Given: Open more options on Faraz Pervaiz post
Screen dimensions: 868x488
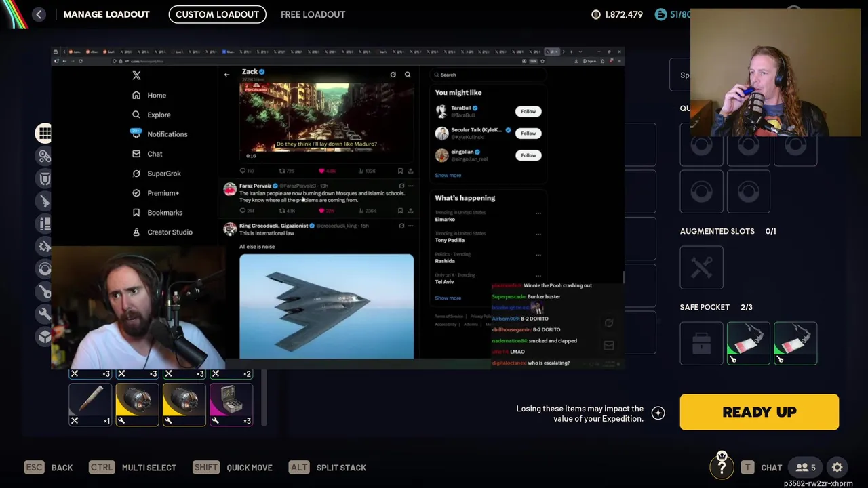Looking at the screenshot, I should pos(410,186).
